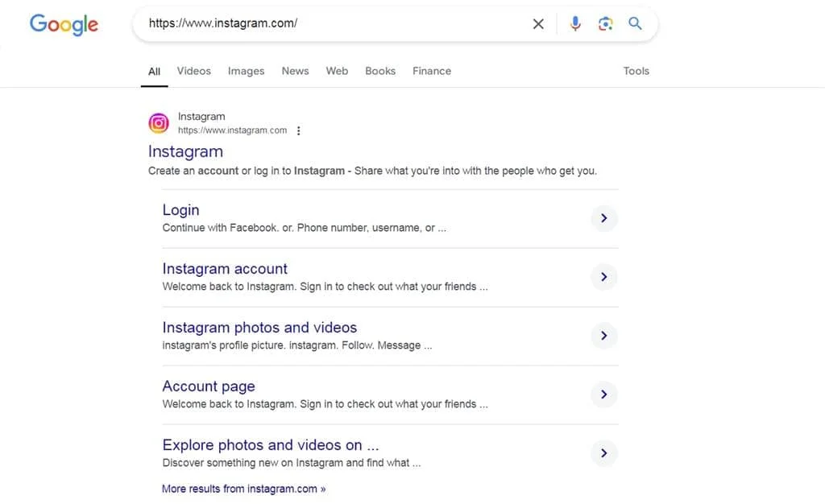Viewport: 825px width, 504px height.
Task: Switch to the Images tab
Action: [246, 71]
